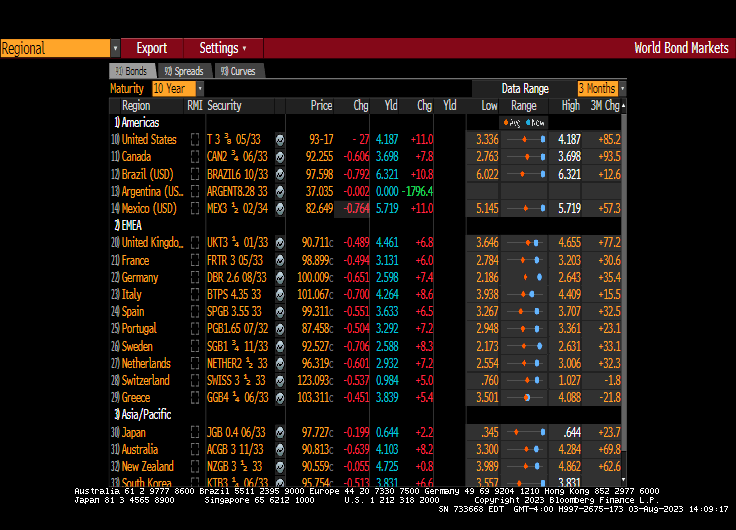This screenshot has height=530, width=736.
Task: Open chart icon for Greece GGB4 bond
Action: 280,397
